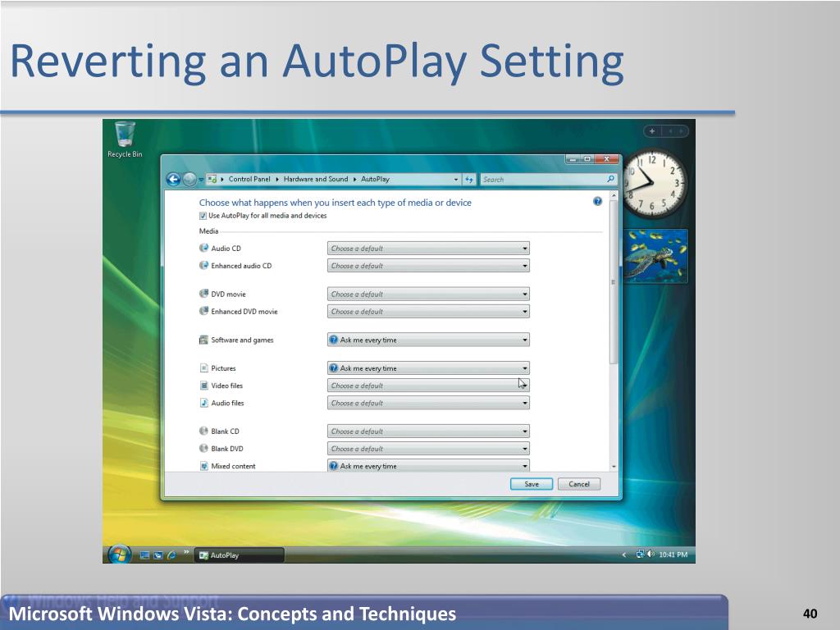The image size is (840, 630).
Task: Open the Windows Start orb
Action: (120, 555)
